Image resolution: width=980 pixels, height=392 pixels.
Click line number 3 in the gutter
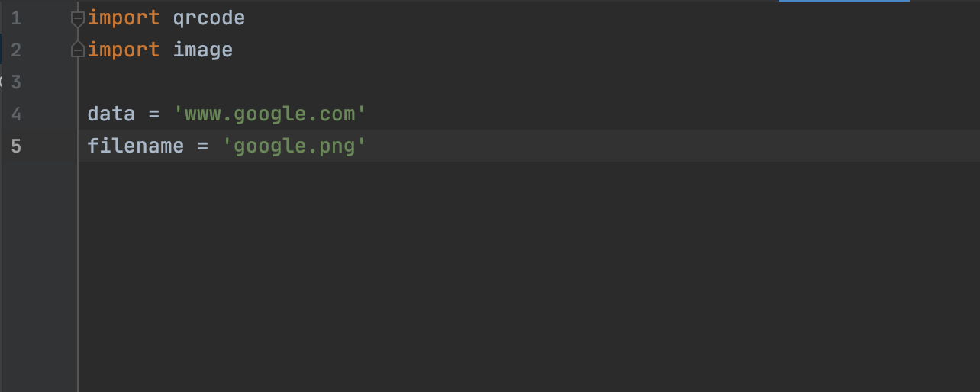click(16, 82)
